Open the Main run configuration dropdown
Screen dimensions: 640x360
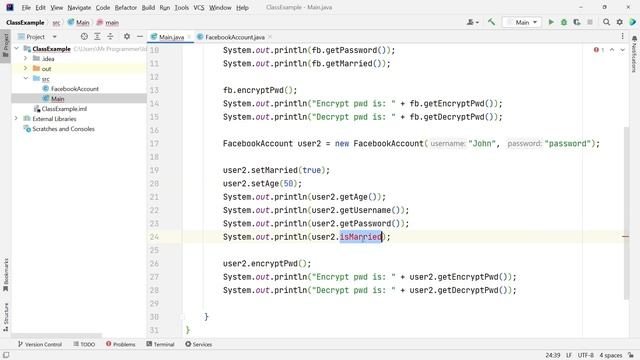(522, 22)
